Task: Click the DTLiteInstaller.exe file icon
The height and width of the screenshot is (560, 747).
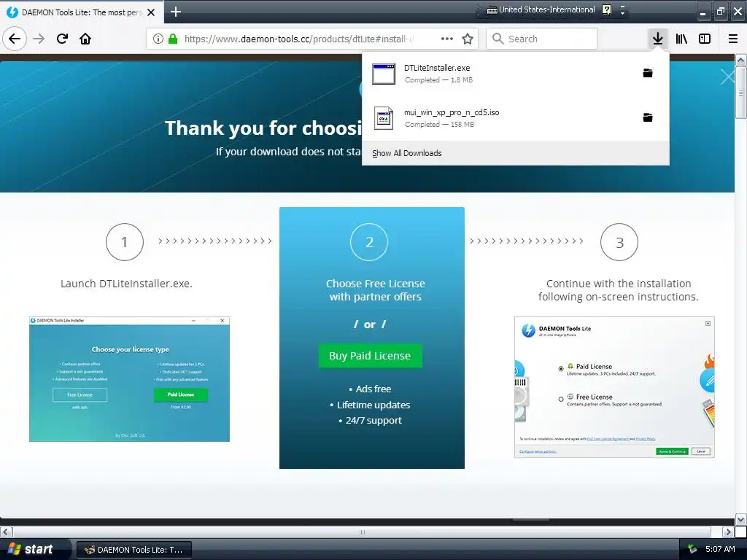Action: [x=384, y=74]
